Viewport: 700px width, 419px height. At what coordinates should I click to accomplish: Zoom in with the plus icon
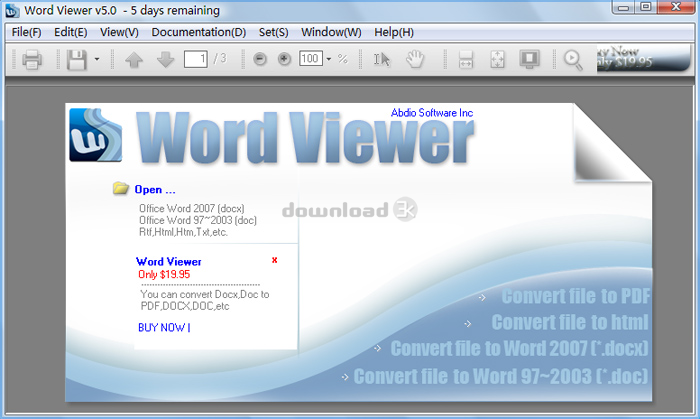click(x=284, y=59)
